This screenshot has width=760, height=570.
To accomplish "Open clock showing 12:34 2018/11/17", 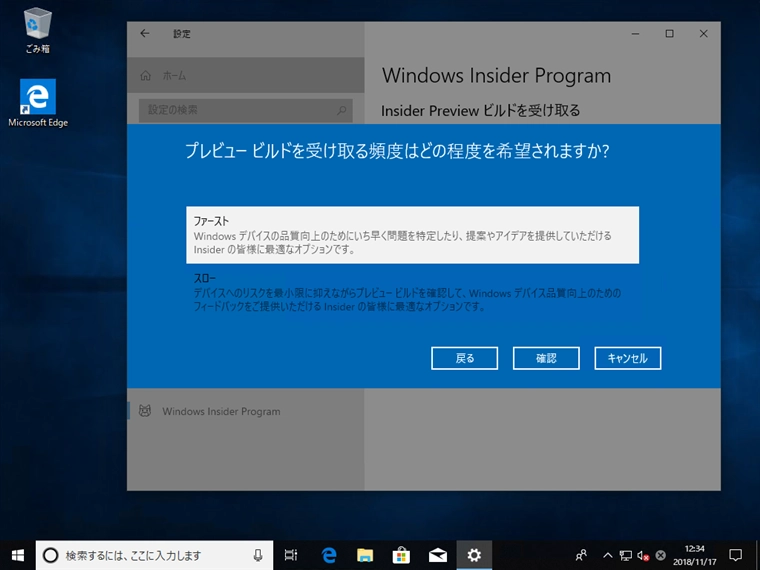I will (x=694, y=555).
